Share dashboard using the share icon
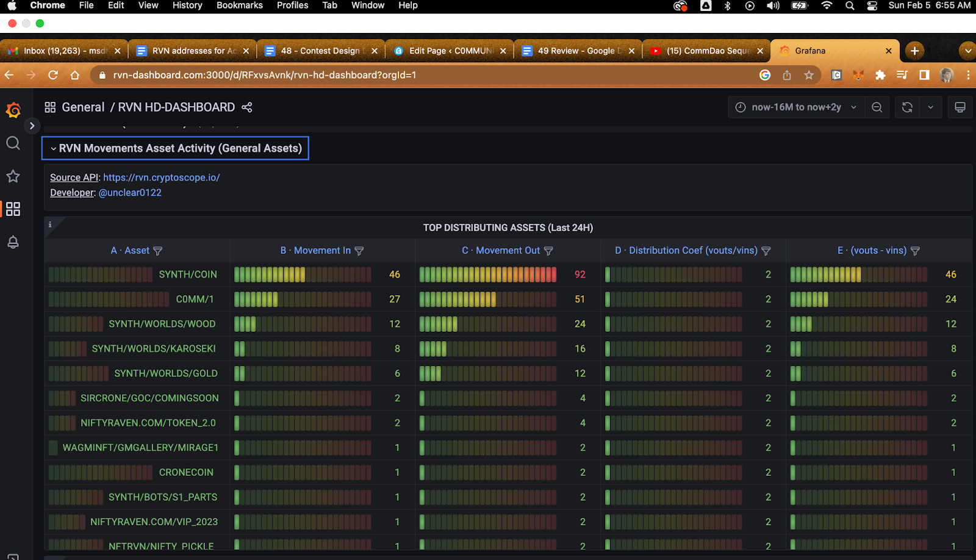 pos(247,107)
